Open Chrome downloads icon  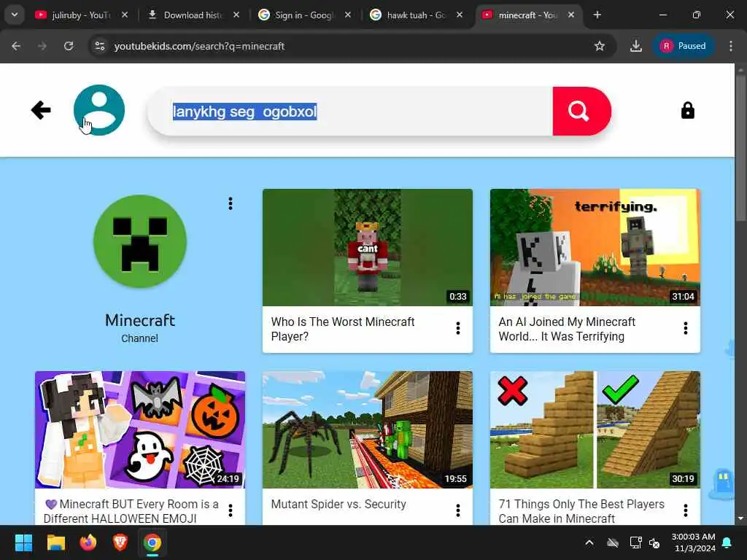point(635,46)
